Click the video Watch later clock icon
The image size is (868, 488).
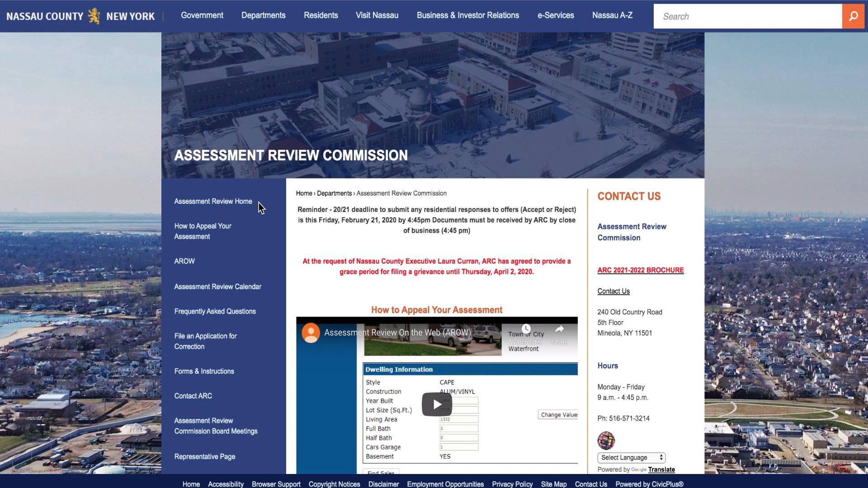tap(526, 328)
